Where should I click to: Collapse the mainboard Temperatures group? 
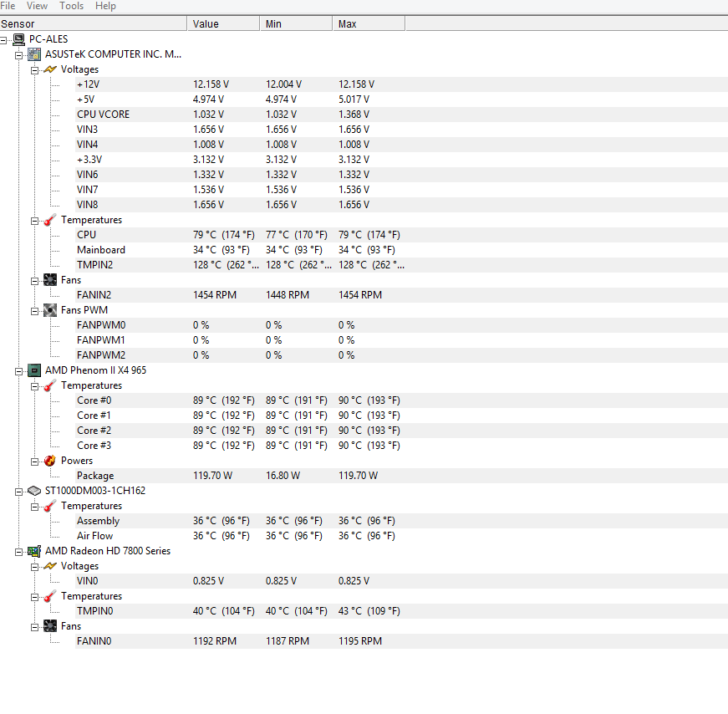(34, 221)
